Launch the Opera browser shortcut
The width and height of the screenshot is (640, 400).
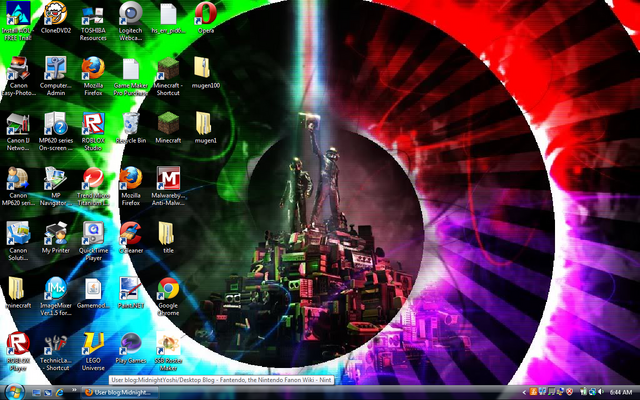pyautogui.click(x=206, y=18)
